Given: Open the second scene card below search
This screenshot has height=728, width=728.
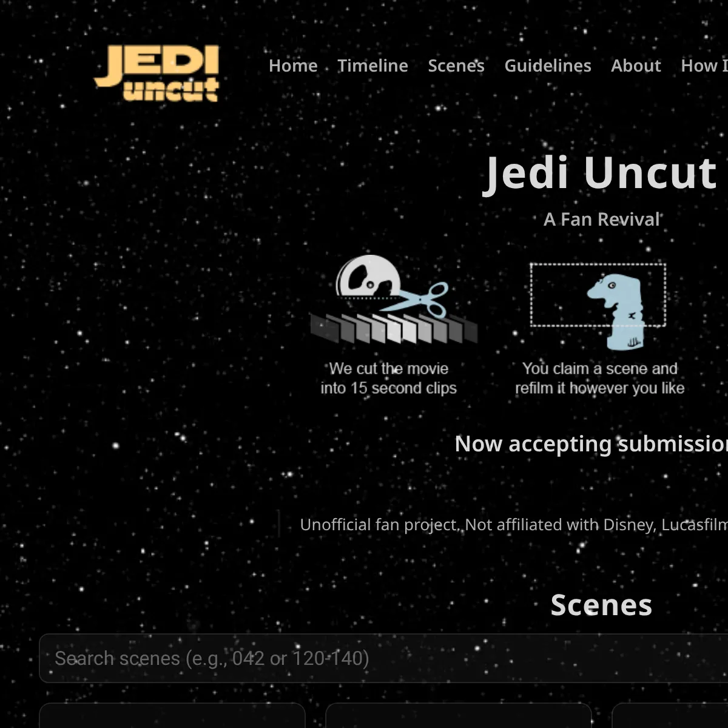Looking at the screenshot, I should tap(458, 716).
